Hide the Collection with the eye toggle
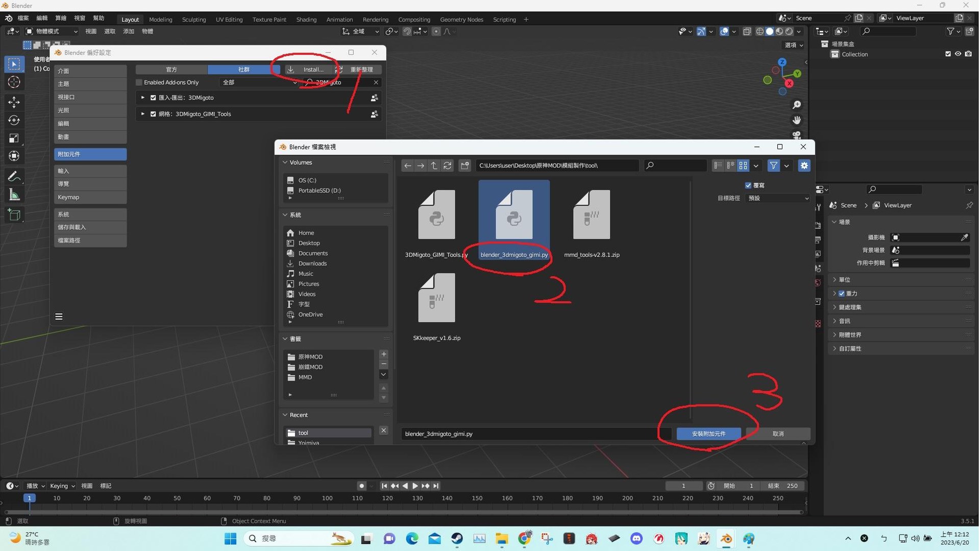This screenshot has width=980, height=551. tap(959, 54)
